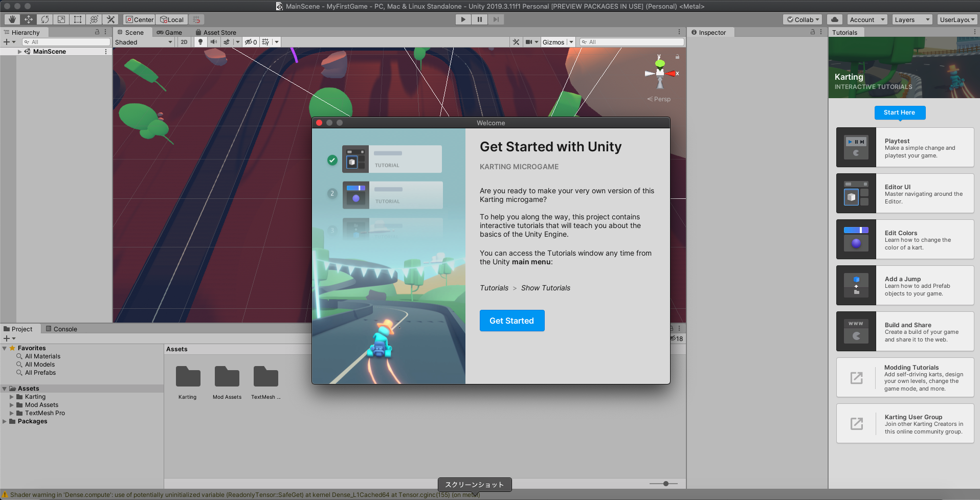The height and width of the screenshot is (500, 980).
Task: Open the Karting User Group link
Action: pos(905,423)
